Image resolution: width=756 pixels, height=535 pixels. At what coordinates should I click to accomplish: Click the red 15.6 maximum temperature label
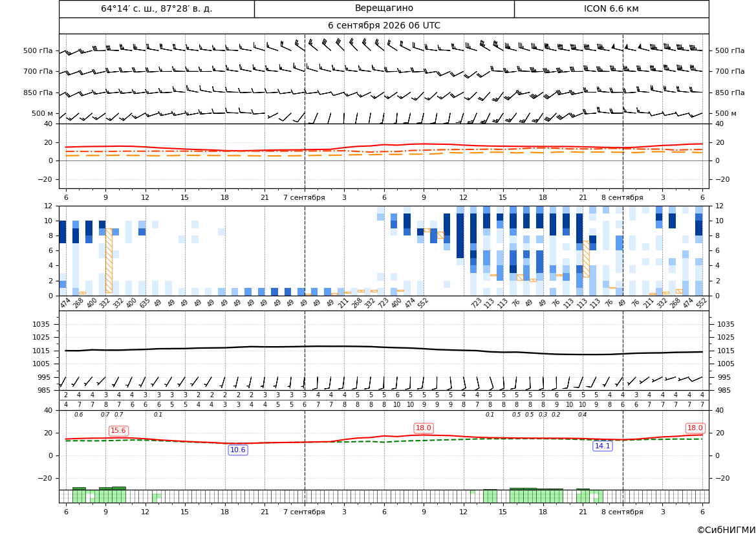[118, 431]
